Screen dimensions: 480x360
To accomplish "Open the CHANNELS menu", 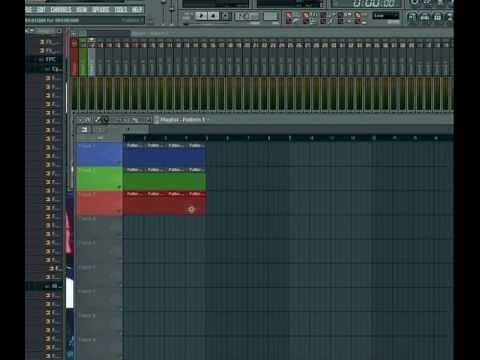I will tap(61, 10).
